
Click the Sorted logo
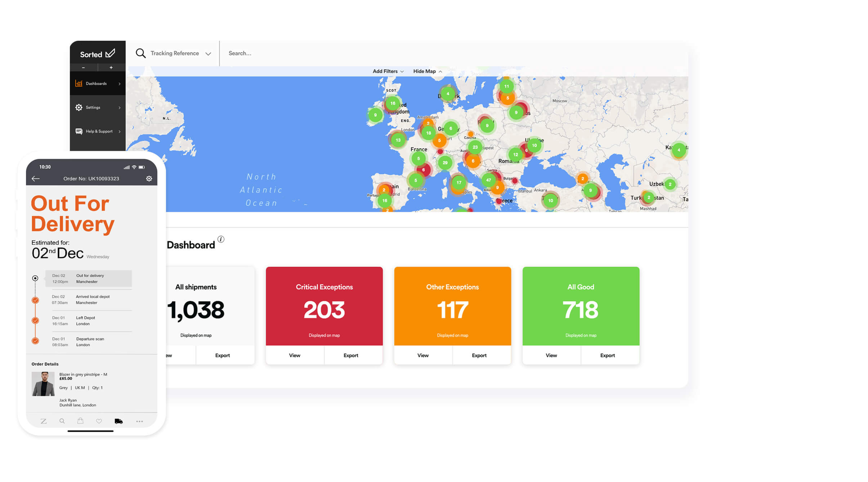pos(97,54)
